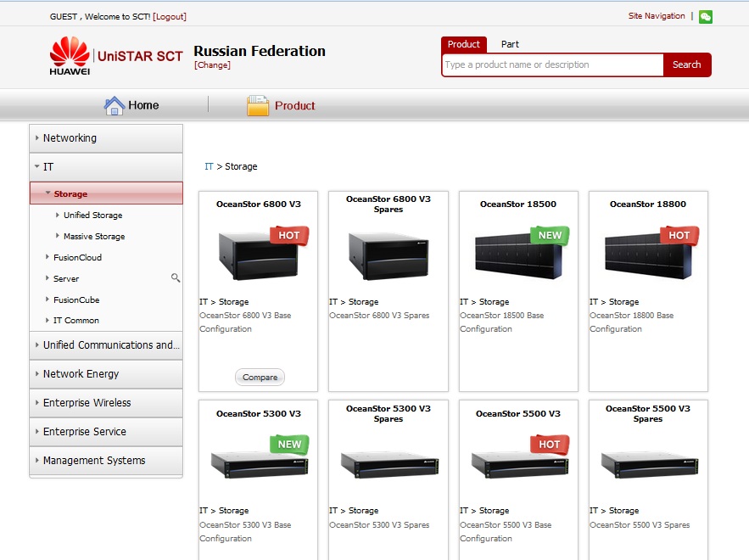Switch to the Product search tab
The height and width of the screenshot is (560, 749).
click(464, 44)
